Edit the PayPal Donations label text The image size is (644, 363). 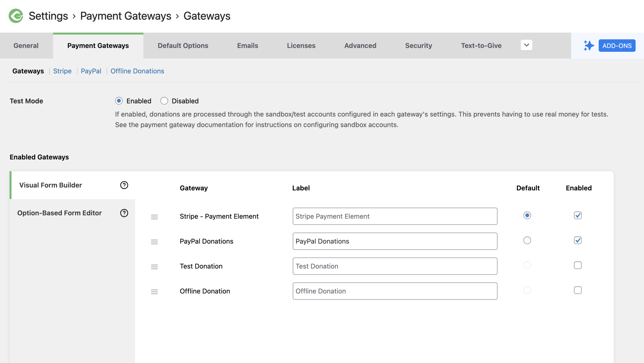(394, 241)
